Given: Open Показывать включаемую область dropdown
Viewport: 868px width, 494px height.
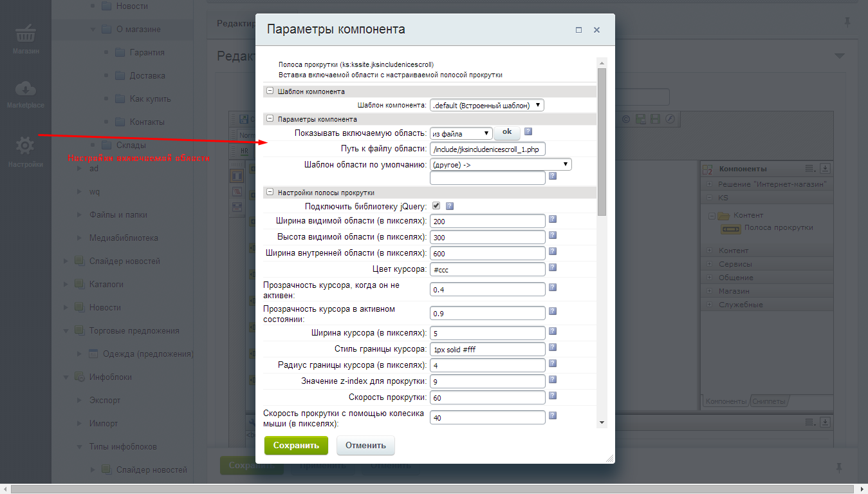Looking at the screenshot, I should [x=461, y=133].
